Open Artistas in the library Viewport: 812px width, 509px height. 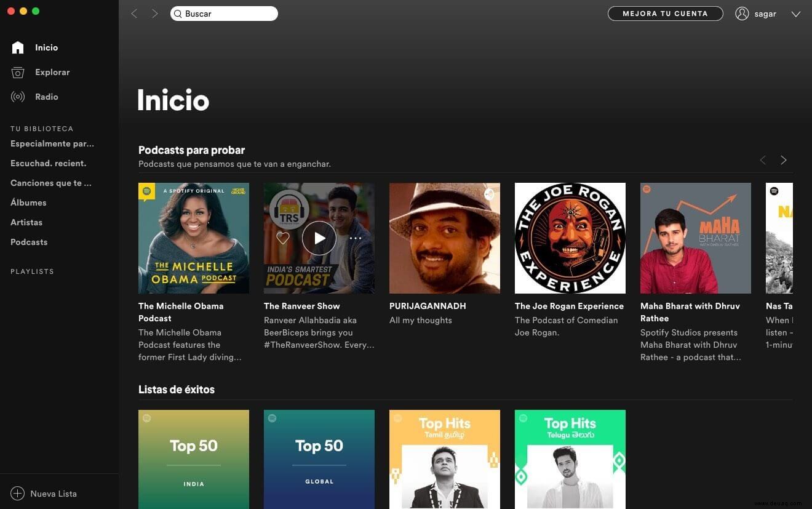[26, 222]
